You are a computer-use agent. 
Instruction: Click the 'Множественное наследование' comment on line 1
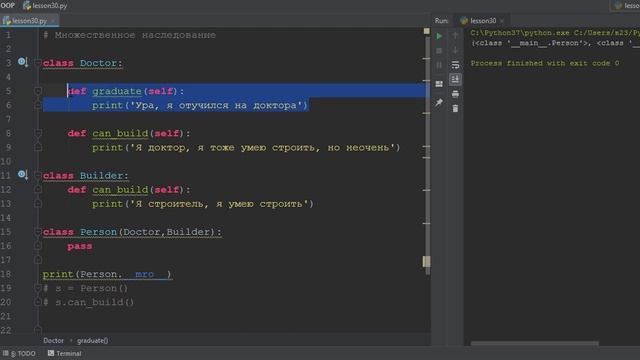pyautogui.click(x=129, y=35)
